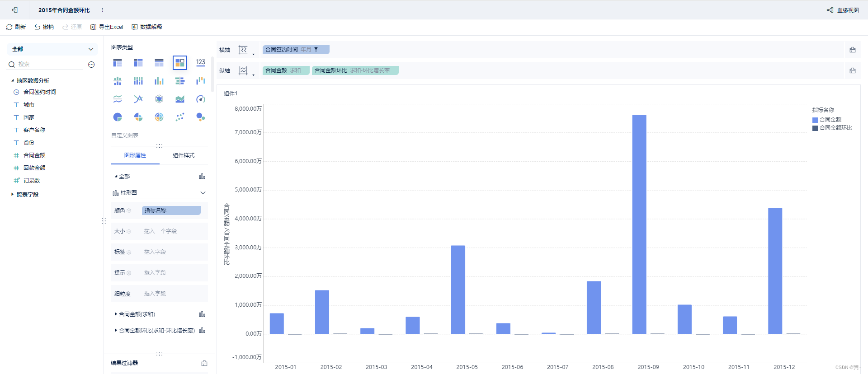Choose the multi-series column chart icon
The width and height of the screenshot is (868, 374).
pos(159,81)
